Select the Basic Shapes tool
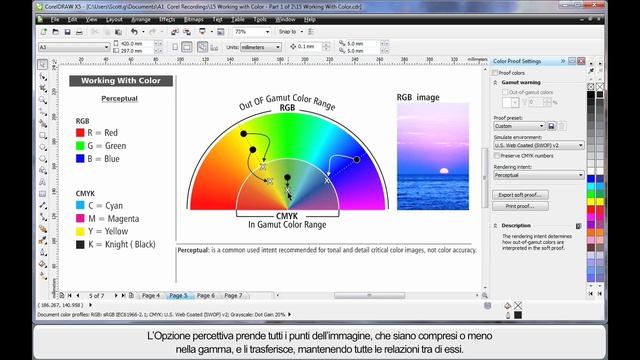Screen dimensions: 640x360 pyautogui.click(x=42, y=170)
